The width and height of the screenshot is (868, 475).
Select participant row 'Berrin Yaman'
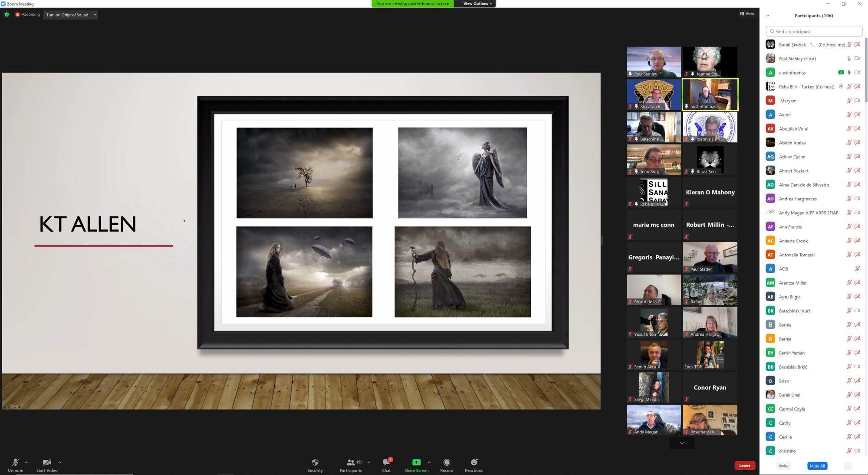(813, 353)
